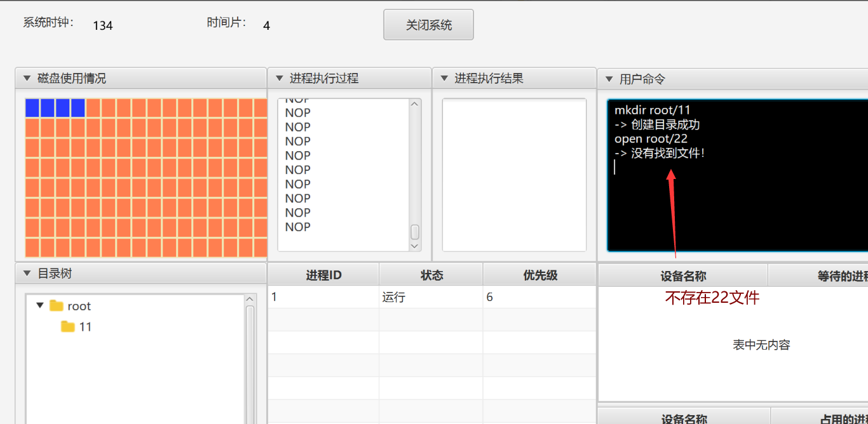Sort by the 状态 column header
This screenshot has height=424, width=868.
tap(431, 275)
